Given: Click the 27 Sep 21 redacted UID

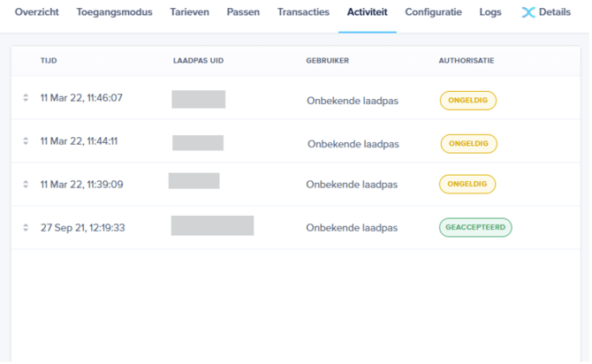Looking at the screenshot, I should click(x=212, y=225).
